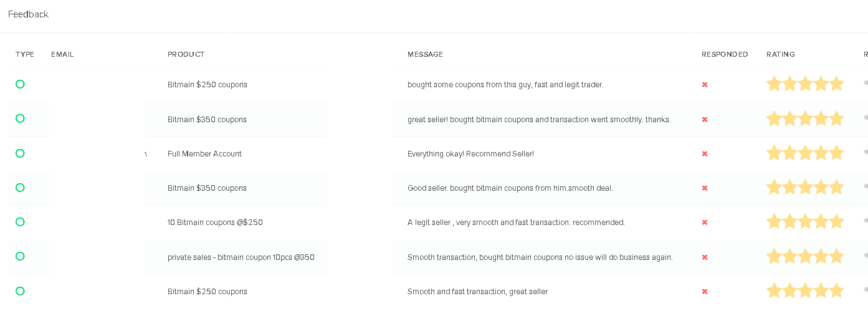Click the RESPONDED column header
This screenshot has height=316, width=868.
click(x=725, y=54)
